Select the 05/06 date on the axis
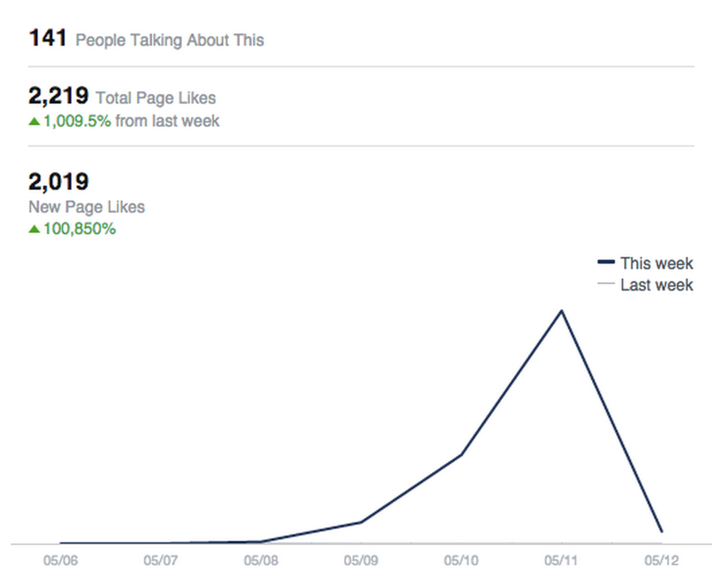The width and height of the screenshot is (720, 588). [61, 560]
